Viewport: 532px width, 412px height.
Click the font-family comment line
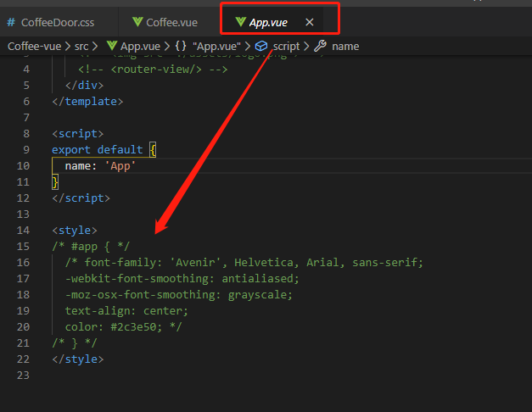pos(244,263)
